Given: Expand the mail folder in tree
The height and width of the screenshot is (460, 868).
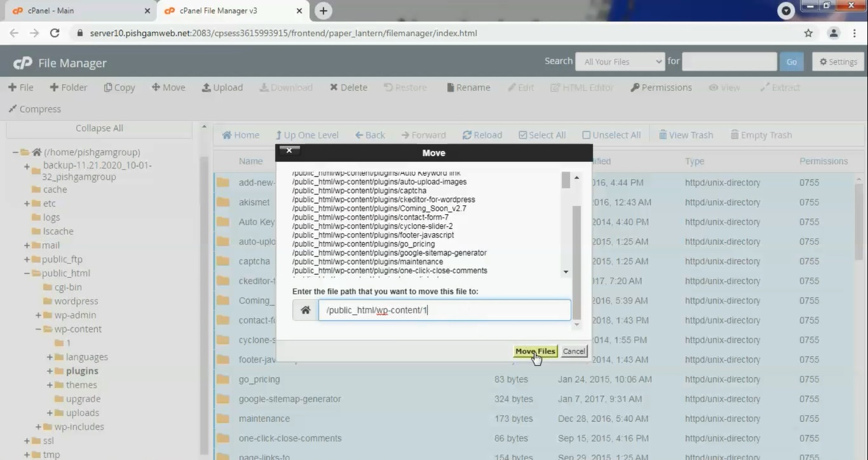Looking at the screenshot, I should tap(27, 245).
